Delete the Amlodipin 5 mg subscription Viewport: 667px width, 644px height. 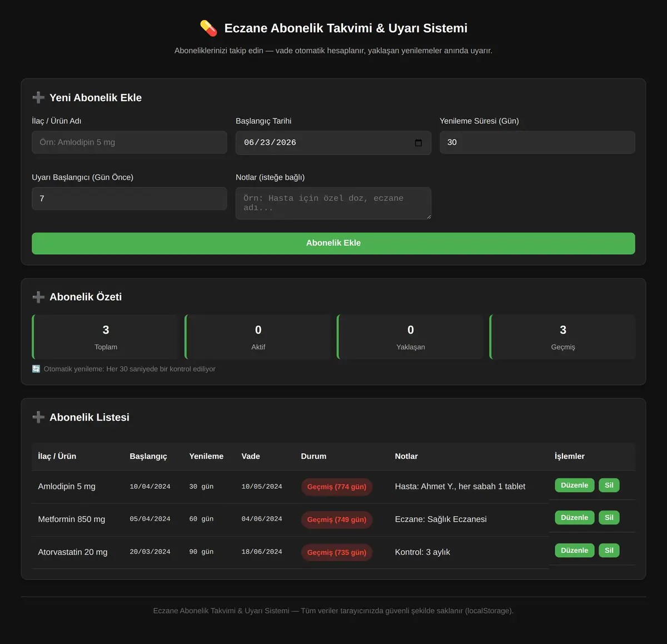(609, 486)
